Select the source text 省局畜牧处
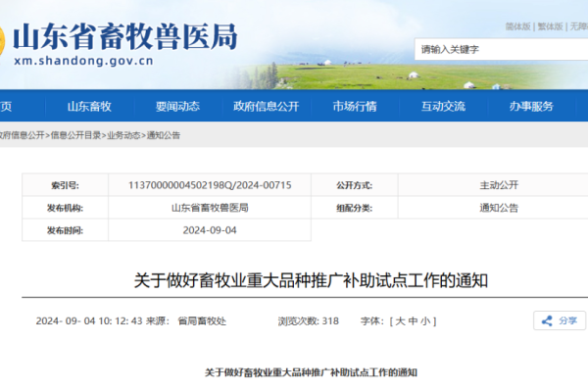The image size is (588, 392). (x=202, y=321)
